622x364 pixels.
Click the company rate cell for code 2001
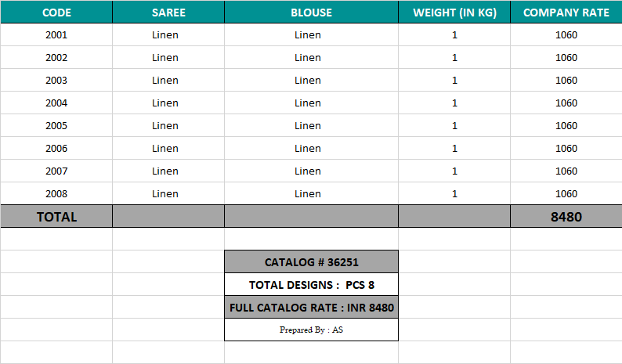tap(566, 34)
